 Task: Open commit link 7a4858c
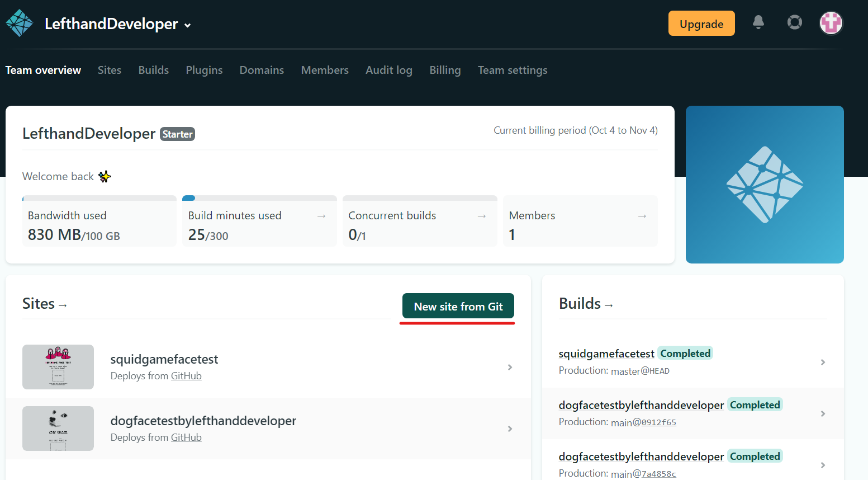[x=659, y=474]
